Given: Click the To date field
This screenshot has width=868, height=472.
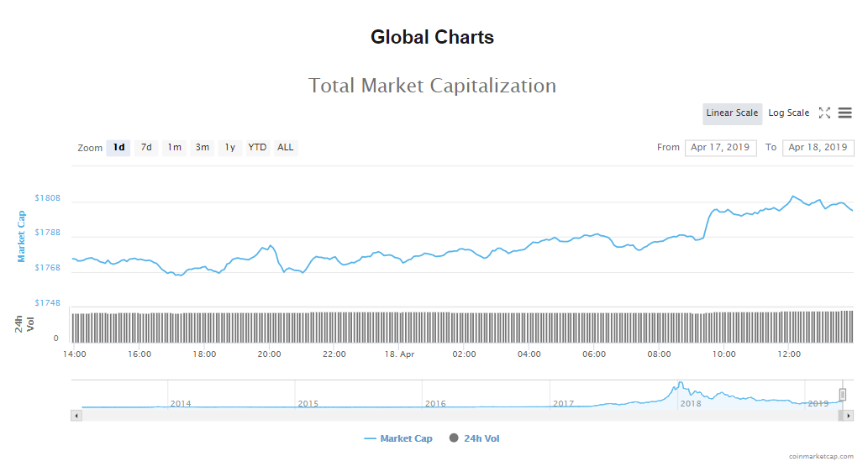Looking at the screenshot, I should click(x=818, y=148).
